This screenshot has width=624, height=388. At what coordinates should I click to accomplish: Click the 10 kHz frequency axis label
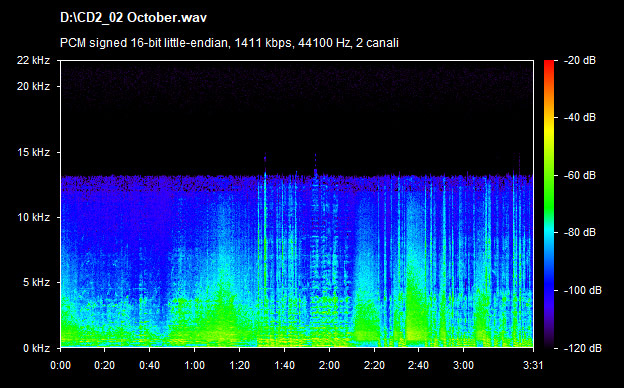[x=33, y=218]
